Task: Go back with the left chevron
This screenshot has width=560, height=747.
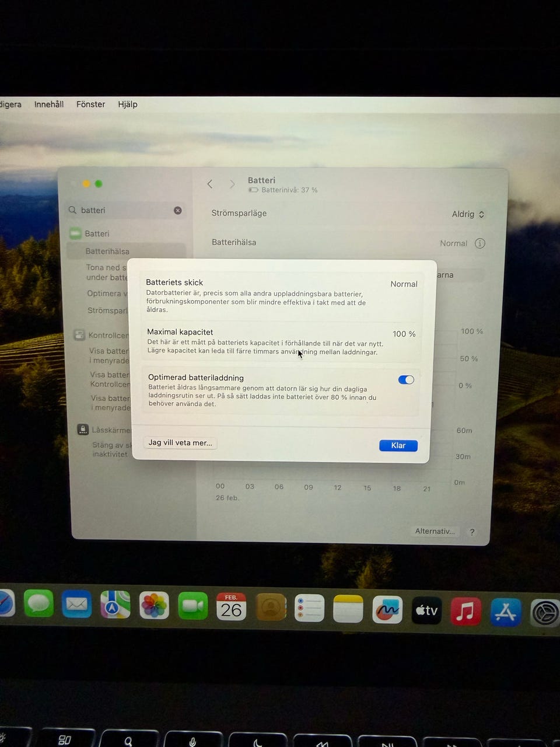Action: point(210,184)
